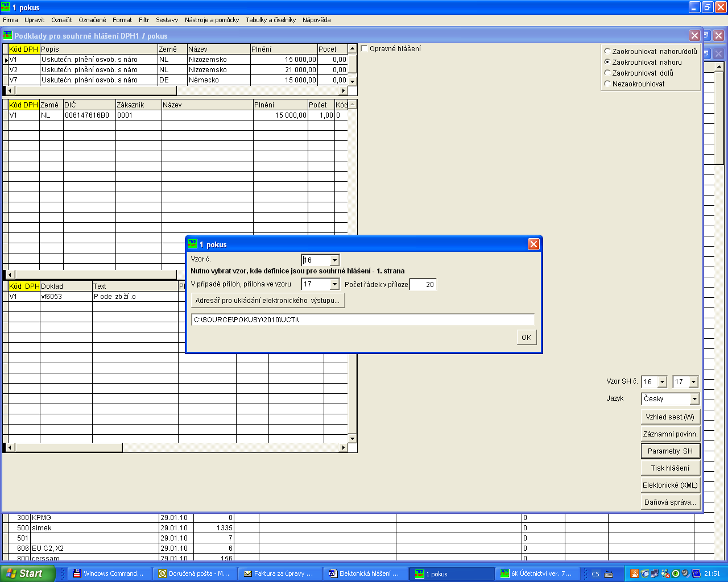The height and width of the screenshot is (582, 728).
Task: Click Zákazník column header
Action: [x=139, y=105]
